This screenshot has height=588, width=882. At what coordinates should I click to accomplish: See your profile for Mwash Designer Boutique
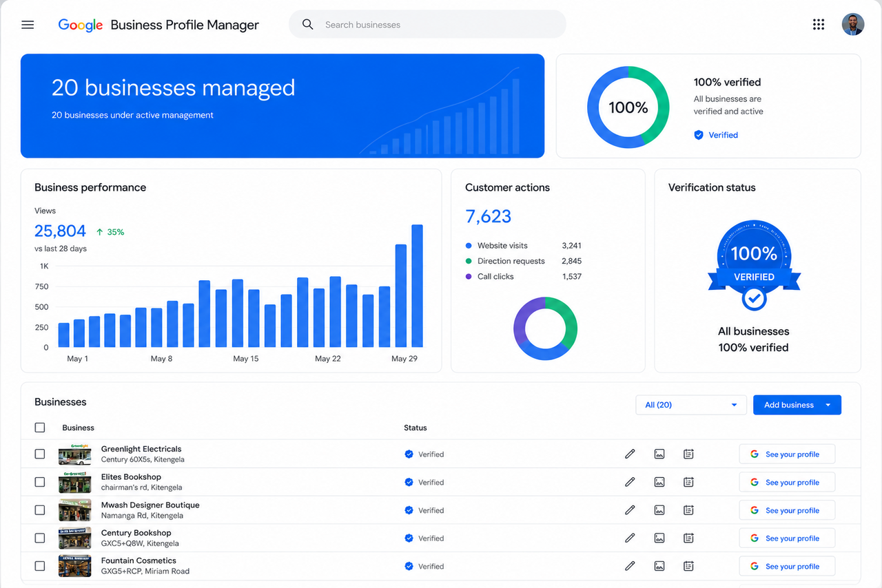pyautogui.click(x=787, y=510)
